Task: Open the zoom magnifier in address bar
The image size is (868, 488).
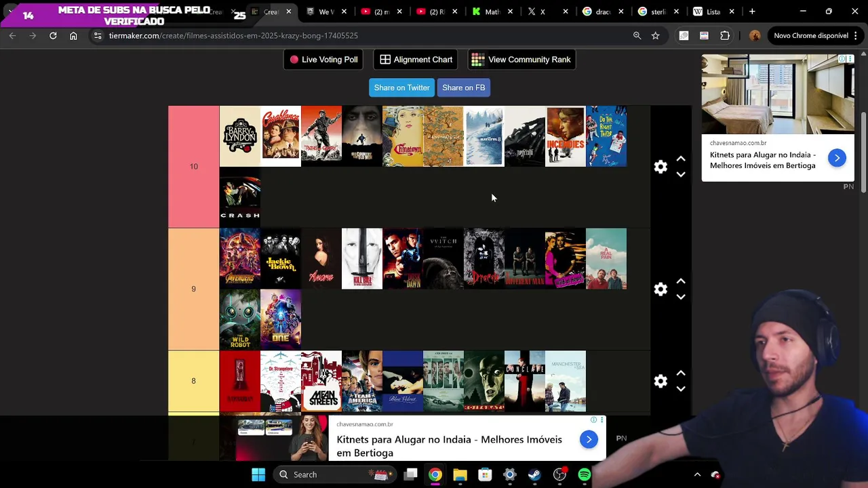Action: [637, 35]
